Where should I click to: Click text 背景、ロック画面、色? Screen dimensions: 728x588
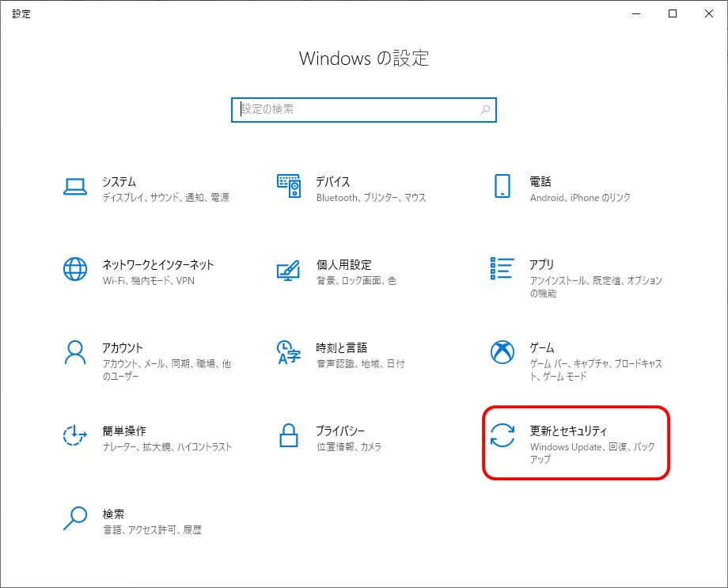pos(356,280)
